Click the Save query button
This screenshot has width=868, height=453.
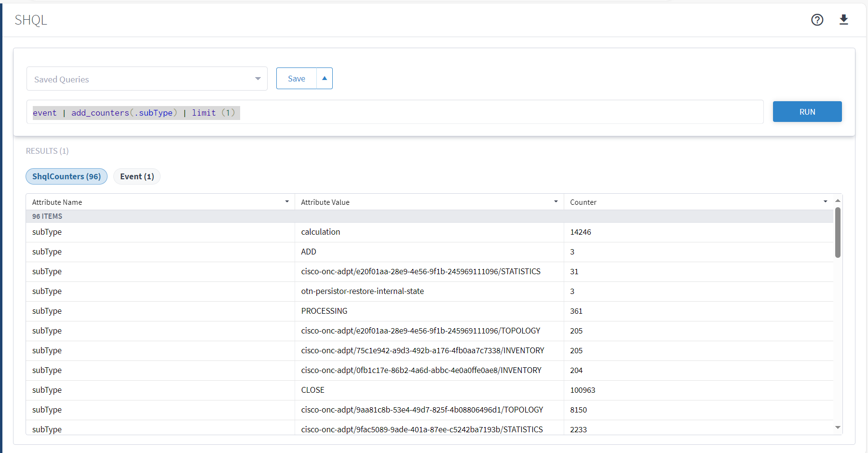(297, 79)
